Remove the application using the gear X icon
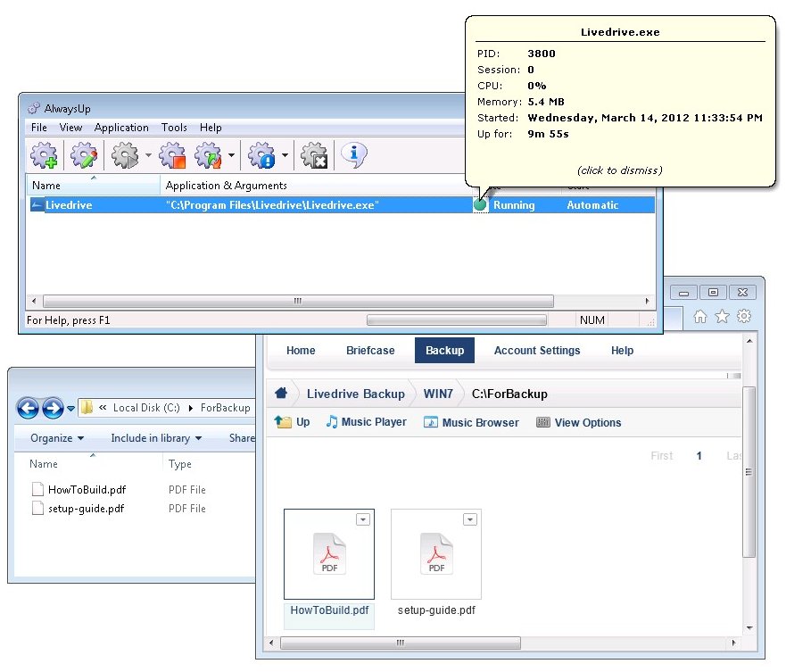The image size is (786, 672). 314,155
